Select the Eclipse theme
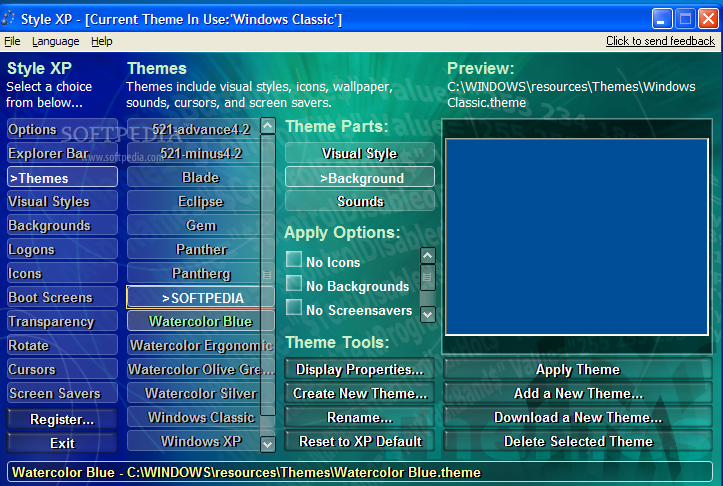Image resolution: width=723 pixels, height=486 pixels. tap(194, 202)
